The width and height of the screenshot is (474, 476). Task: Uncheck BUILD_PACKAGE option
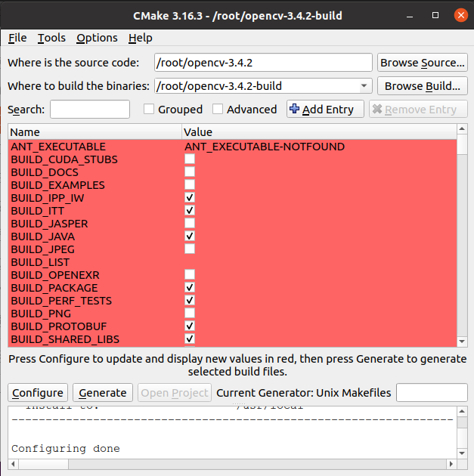tap(190, 287)
